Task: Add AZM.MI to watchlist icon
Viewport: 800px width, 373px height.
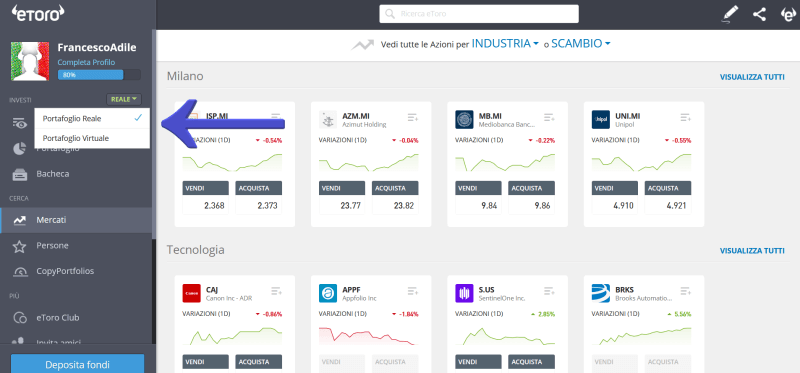Action: 413,118
